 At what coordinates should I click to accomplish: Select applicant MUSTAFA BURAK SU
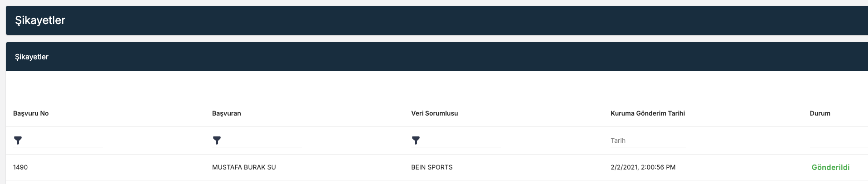coord(244,167)
